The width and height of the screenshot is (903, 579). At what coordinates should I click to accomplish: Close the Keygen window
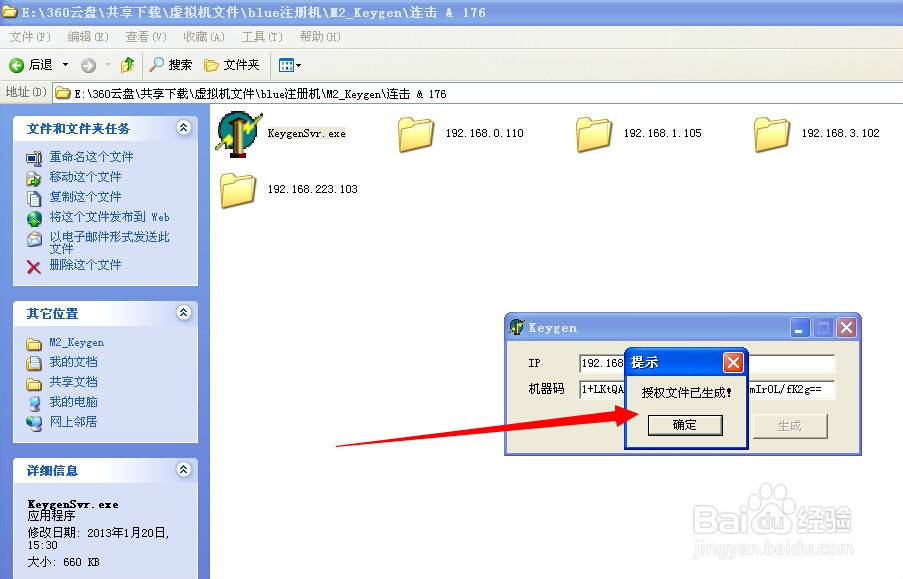coord(847,328)
